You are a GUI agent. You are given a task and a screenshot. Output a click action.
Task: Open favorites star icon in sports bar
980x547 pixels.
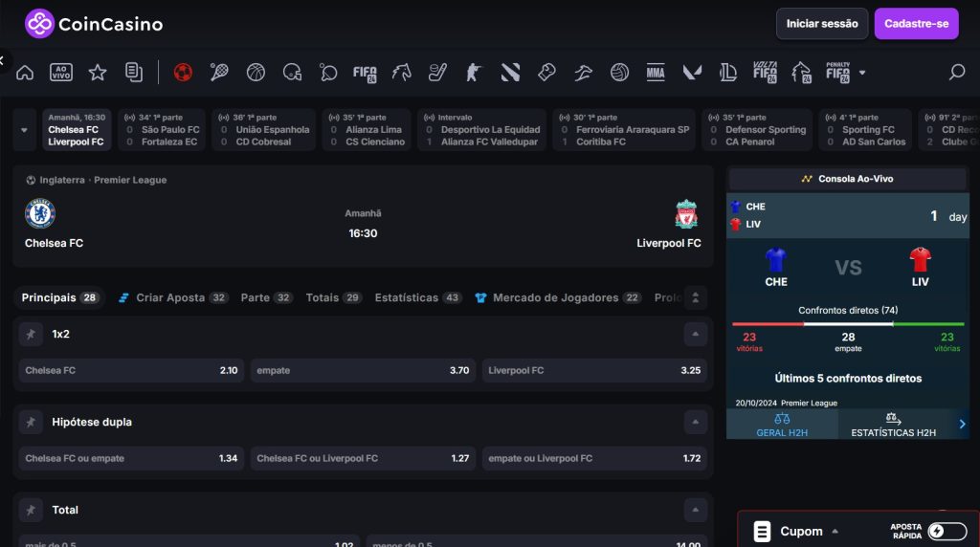click(x=98, y=73)
